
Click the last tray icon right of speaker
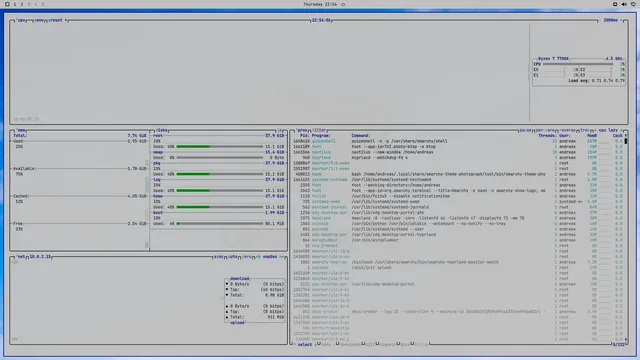633,4
